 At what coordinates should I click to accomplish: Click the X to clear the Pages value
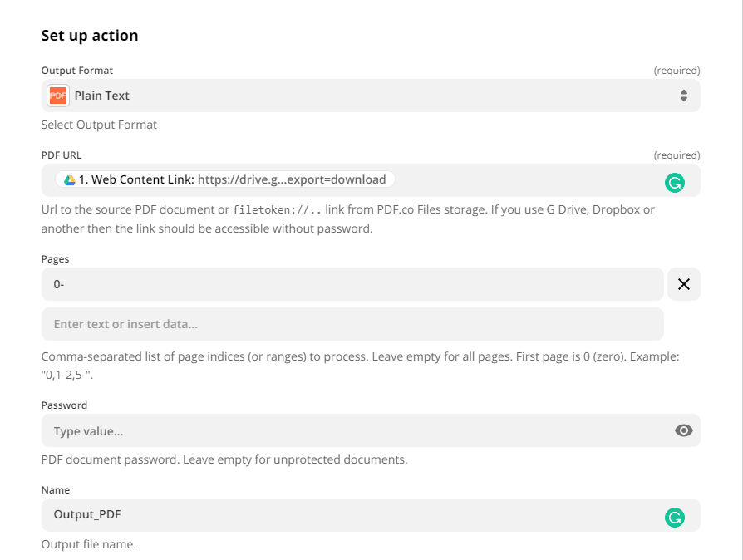pyautogui.click(x=683, y=284)
